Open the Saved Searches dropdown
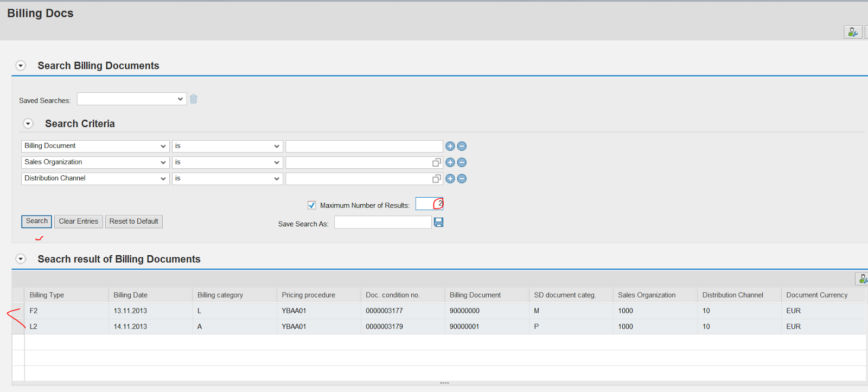Viewport: 868px width, 392px height. point(132,99)
